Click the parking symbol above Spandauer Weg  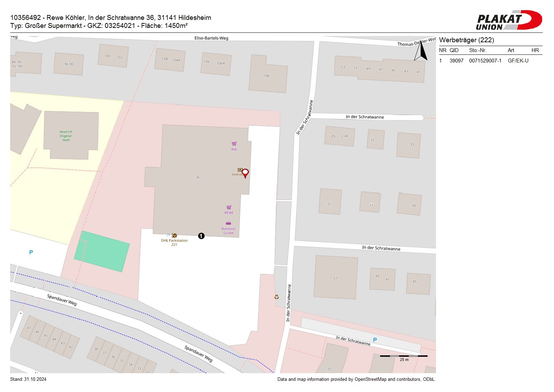31,252
